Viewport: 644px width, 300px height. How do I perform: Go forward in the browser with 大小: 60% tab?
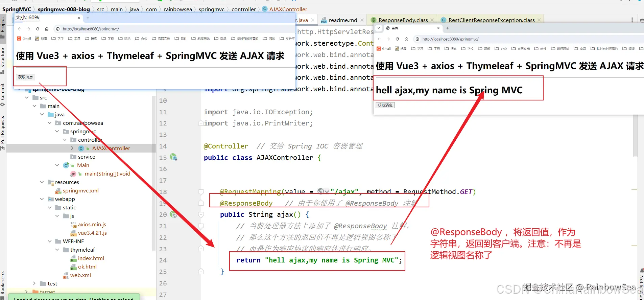click(x=28, y=29)
